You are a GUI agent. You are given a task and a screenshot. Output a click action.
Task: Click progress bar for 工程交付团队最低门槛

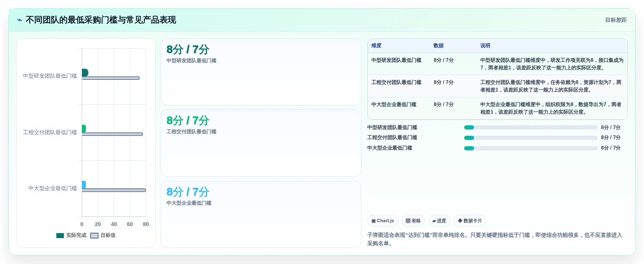531,138
